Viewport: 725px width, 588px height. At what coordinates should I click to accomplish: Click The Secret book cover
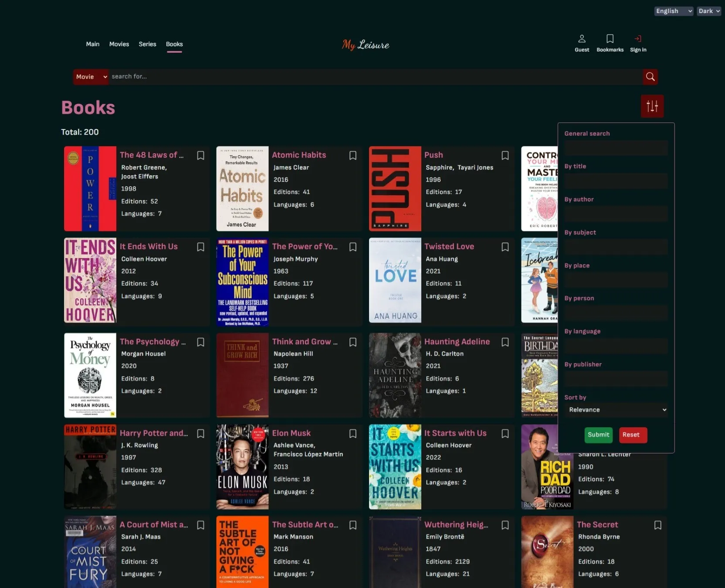pos(547,552)
